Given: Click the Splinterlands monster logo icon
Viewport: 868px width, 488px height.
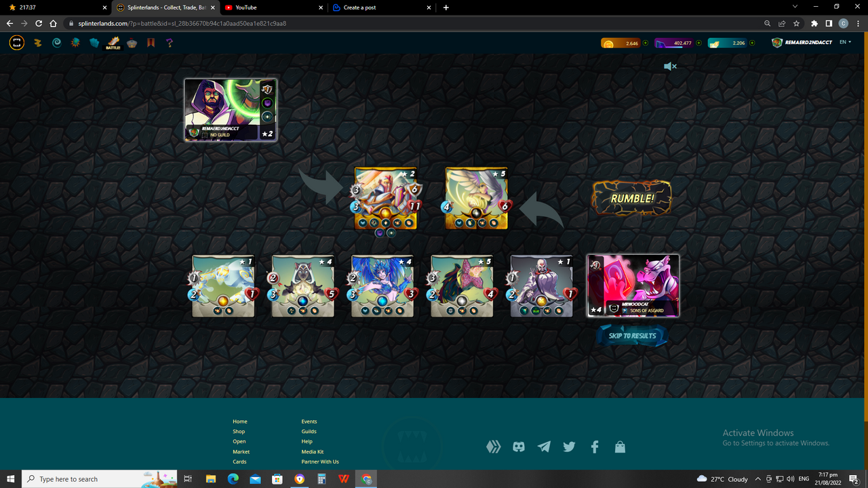Looking at the screenshot, I should [x=17, y=43].
